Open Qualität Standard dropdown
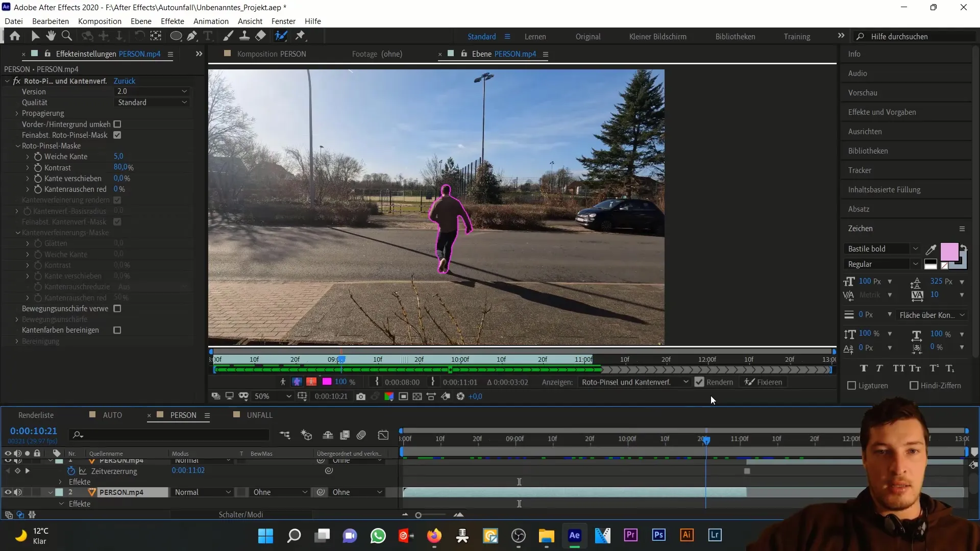This screenshot has width=980, height=551. pos(152,103)
